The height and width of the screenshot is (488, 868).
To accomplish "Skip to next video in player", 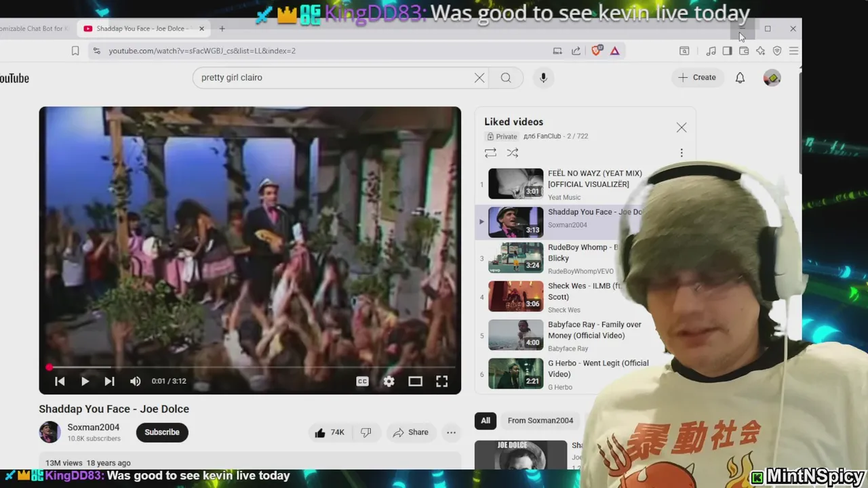I will coord(109,381).
